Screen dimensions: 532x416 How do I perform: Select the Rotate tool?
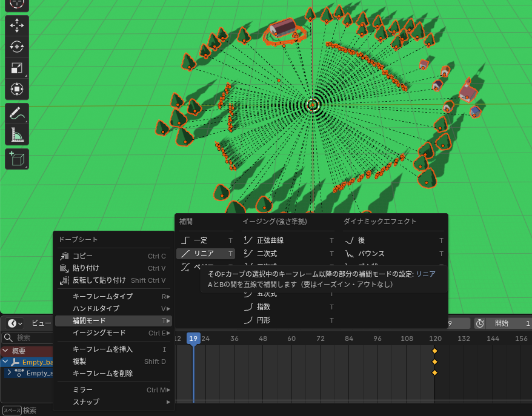[17, 47]
